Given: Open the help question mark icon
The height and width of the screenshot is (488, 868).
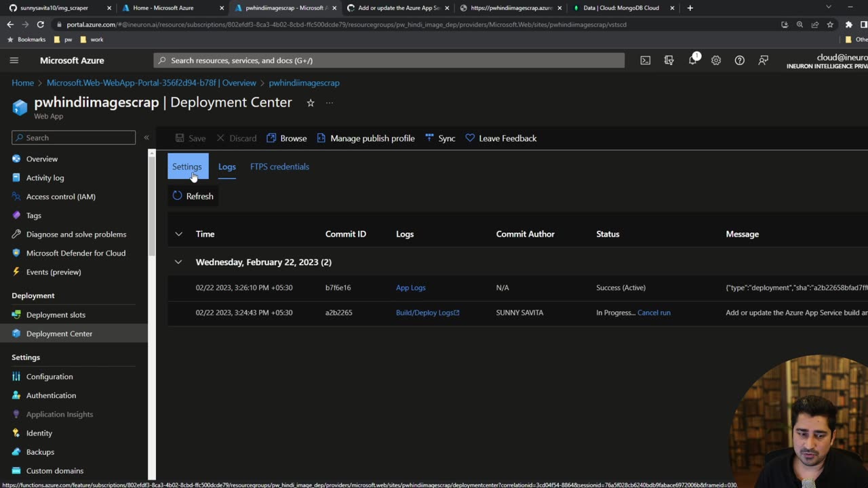Looking at the screenshot, I should (x=740, y=60).
